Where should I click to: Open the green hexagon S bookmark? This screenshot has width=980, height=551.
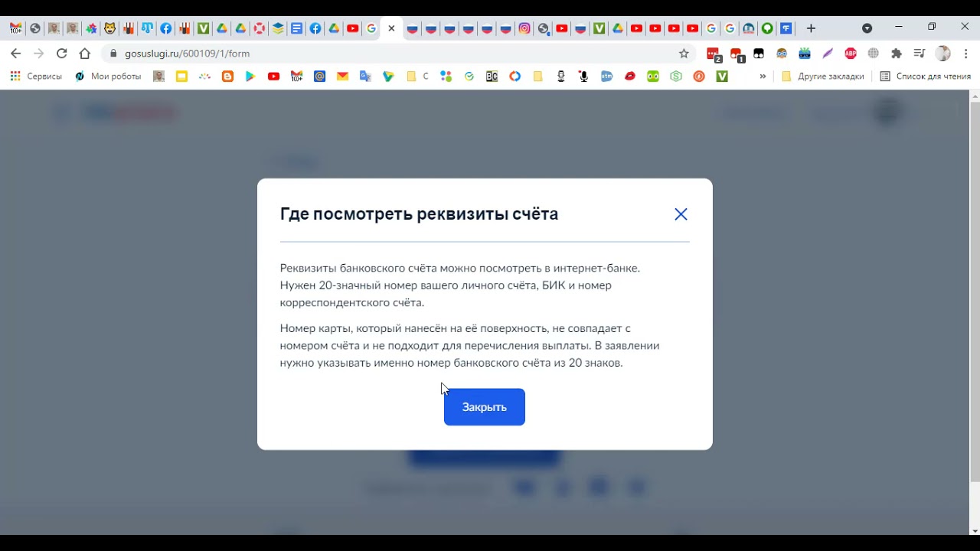[x=676, y=77]
